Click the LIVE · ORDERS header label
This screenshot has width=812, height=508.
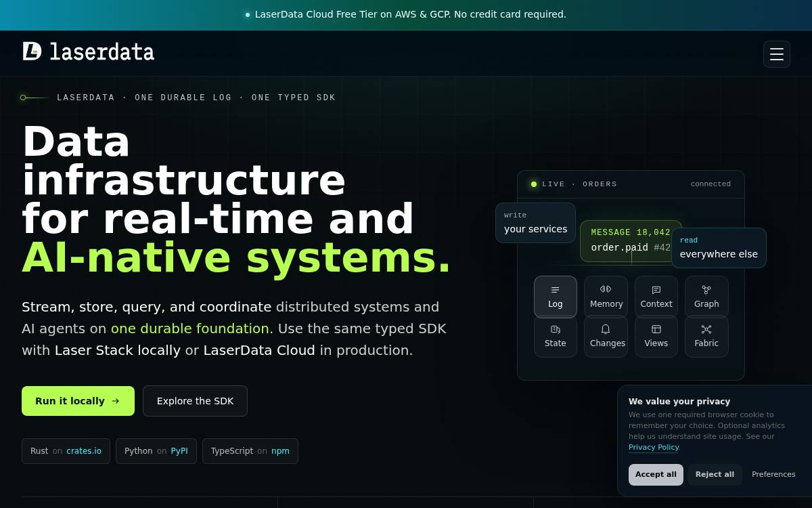point(579,184)
